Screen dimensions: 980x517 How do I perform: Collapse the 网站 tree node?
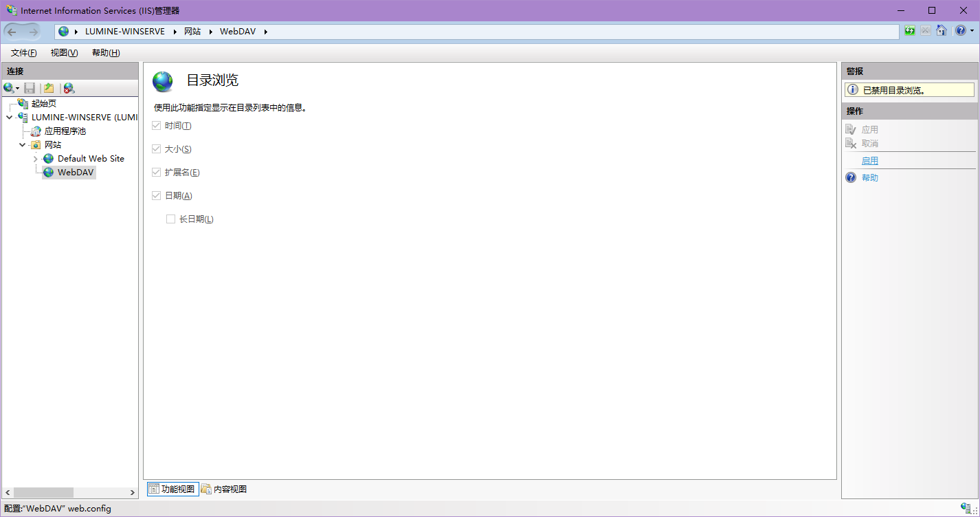pos(23,145)
